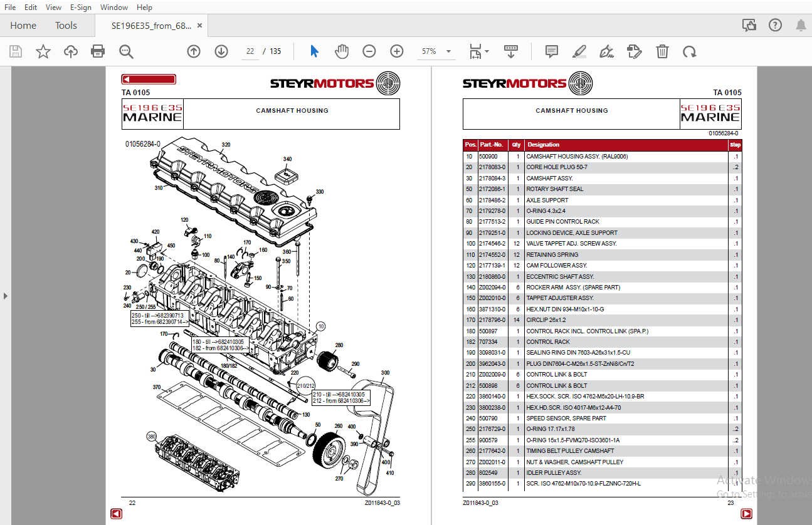Switch to the Tools tab
The image size is (812, 525).
66,26
